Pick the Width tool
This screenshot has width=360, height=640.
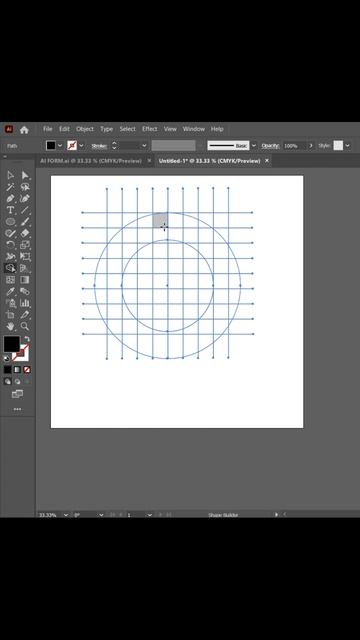(10, 257)
